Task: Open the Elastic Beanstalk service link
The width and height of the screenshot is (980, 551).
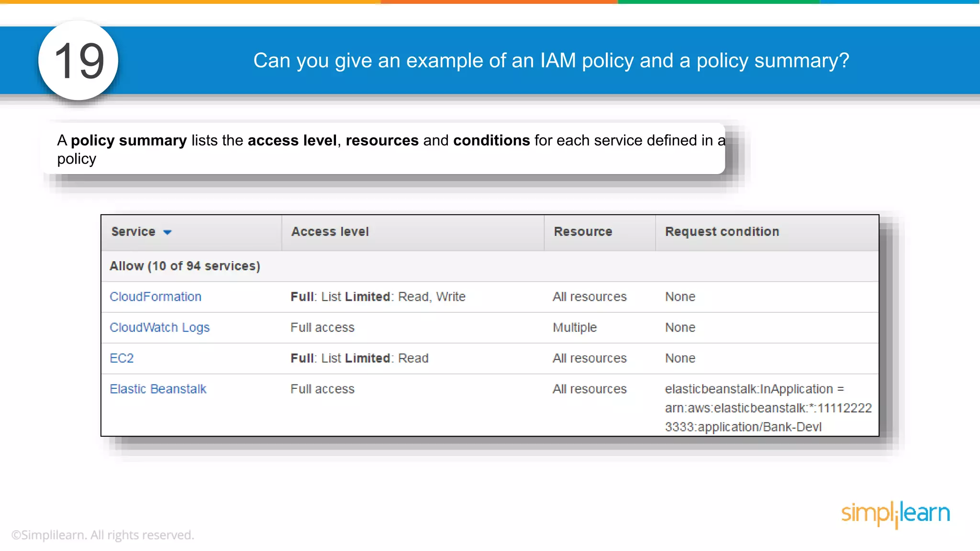Action: [158, 389]
